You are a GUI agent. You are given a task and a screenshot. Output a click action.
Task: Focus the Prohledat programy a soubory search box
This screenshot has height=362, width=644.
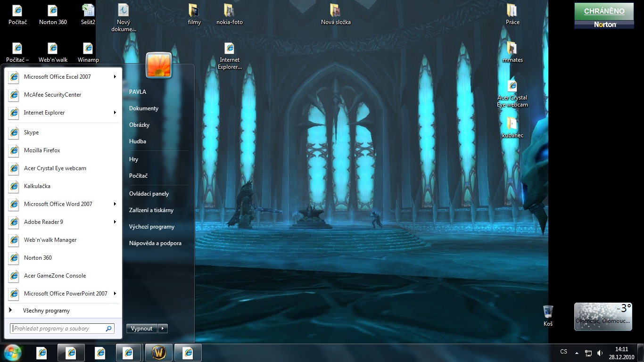[x=62, y=329]
